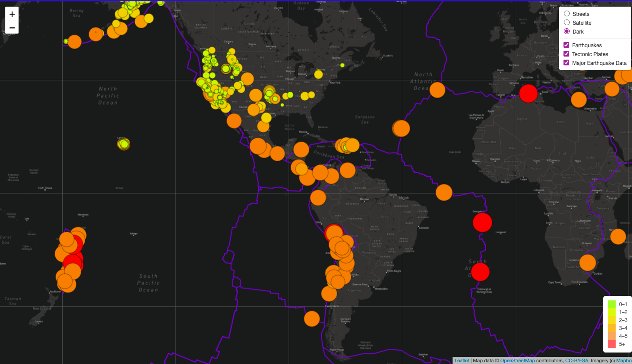The width and height of the screenshot is (632, 364).
Task: Click the orange marker near Madagascar
Action: point(618,236)
